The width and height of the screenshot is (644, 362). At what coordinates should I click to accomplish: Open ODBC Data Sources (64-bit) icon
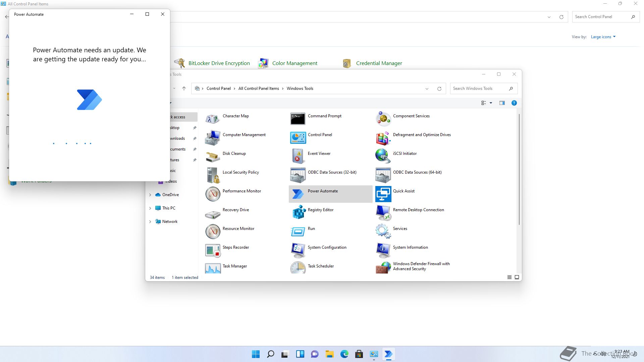click(383, 175)
